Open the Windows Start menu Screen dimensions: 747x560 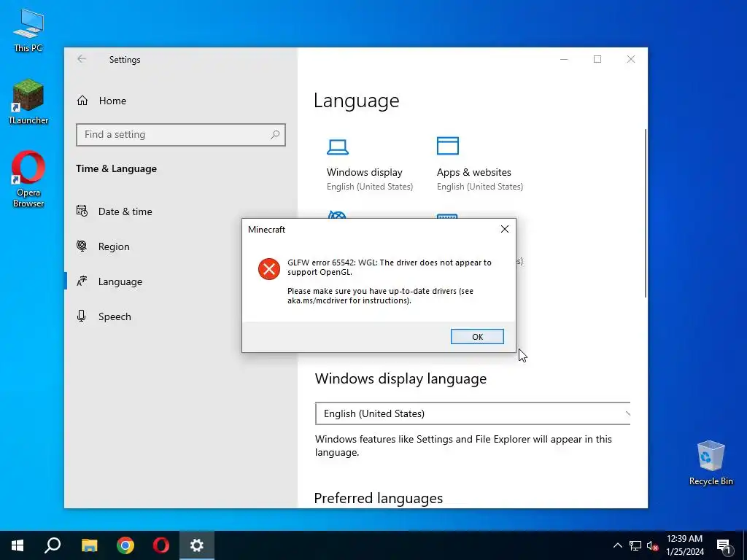click(x=18, y=545)
